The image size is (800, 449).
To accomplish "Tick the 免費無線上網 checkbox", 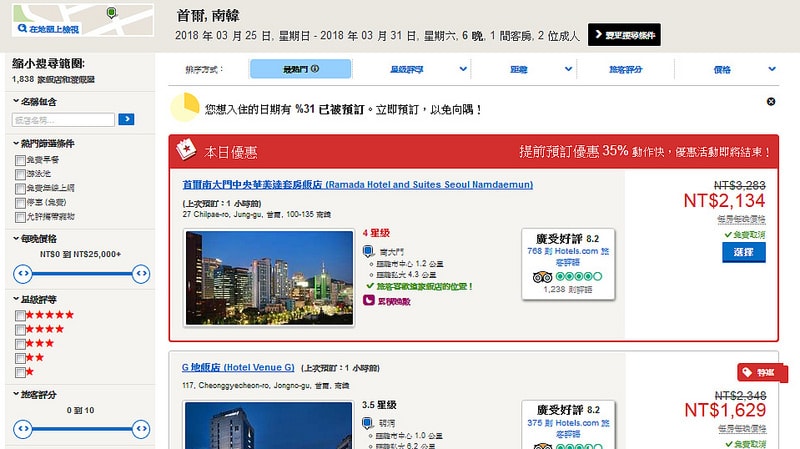I will tap(20, 189).
